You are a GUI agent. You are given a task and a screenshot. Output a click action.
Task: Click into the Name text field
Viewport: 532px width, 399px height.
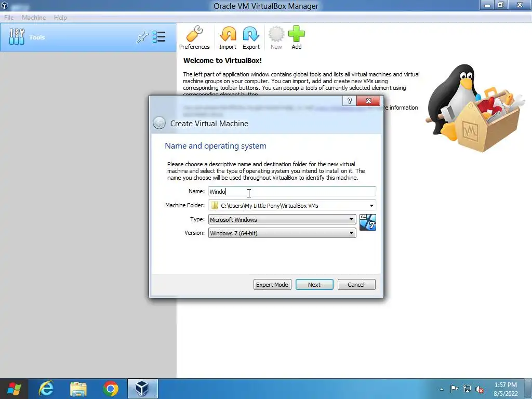[292, 191]
